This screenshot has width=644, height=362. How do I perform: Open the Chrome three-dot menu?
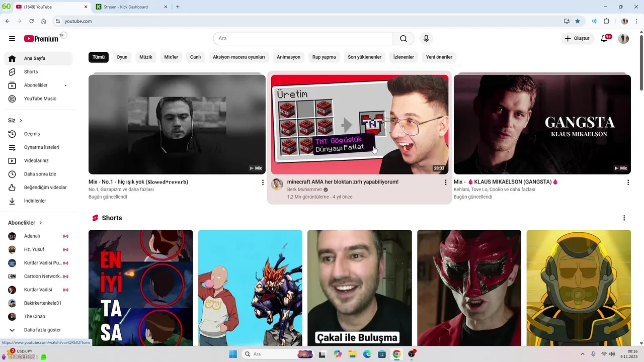(636, 21)
